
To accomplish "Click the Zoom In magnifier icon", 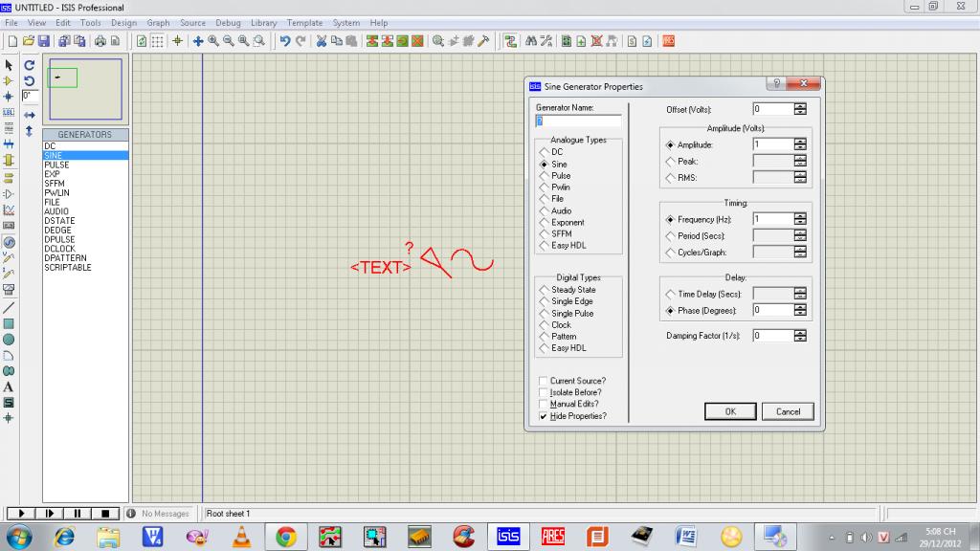I will pos(213,41).
